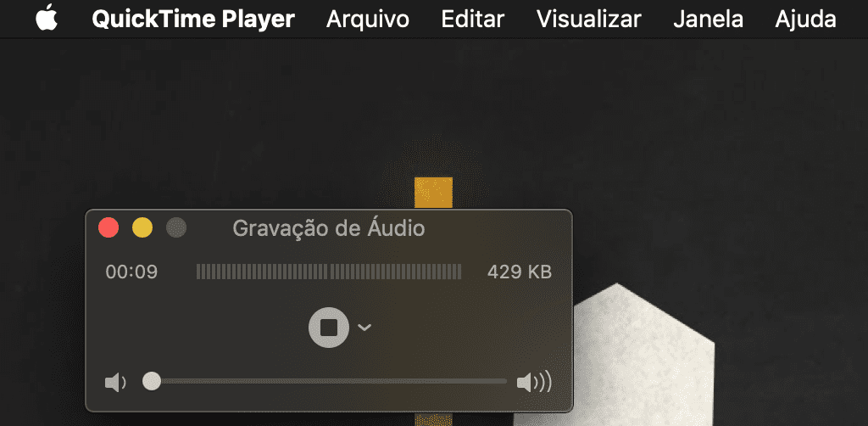Click the volume slider knob
This screenshot has width=868, height=426.
coord(152,381)
